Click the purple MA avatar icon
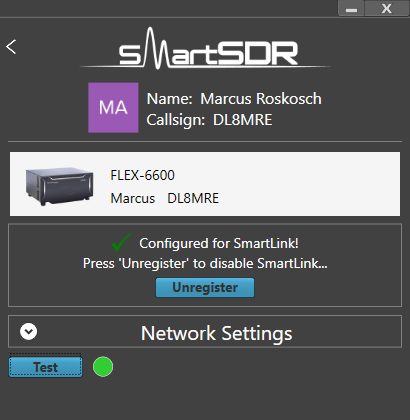 point(113,108)
